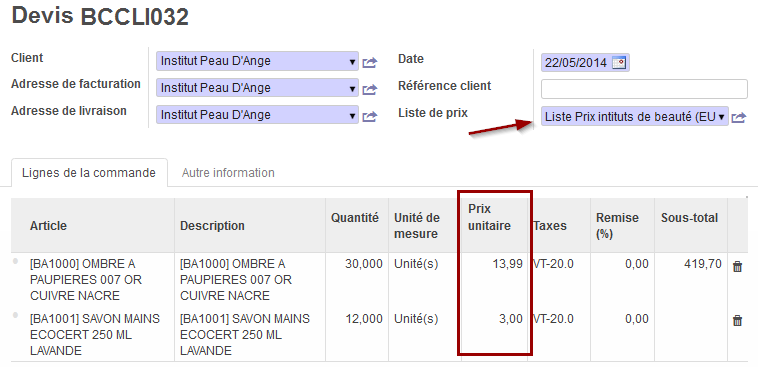Sort by the Remise (%) column header
This screenshot has height=367, width=758.
point(617,226)
